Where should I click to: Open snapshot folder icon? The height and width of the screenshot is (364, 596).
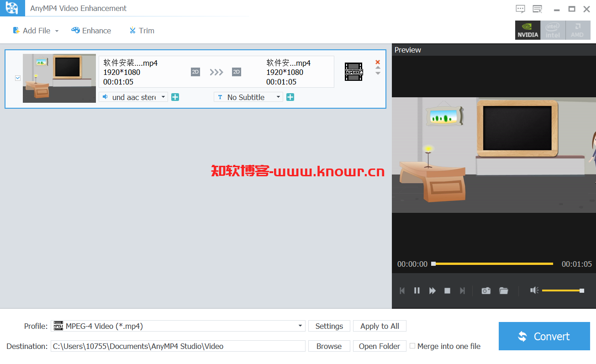(x=504, y=290)
